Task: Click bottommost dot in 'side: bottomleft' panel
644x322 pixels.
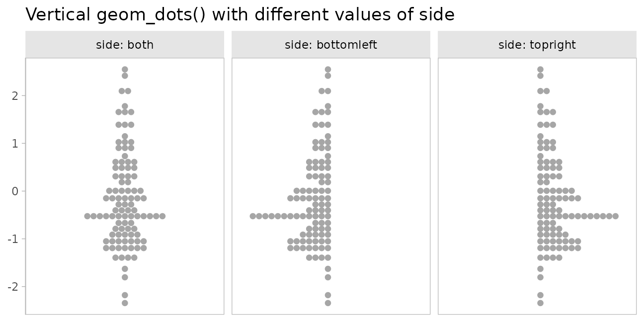Action: (x=328, y=303)
